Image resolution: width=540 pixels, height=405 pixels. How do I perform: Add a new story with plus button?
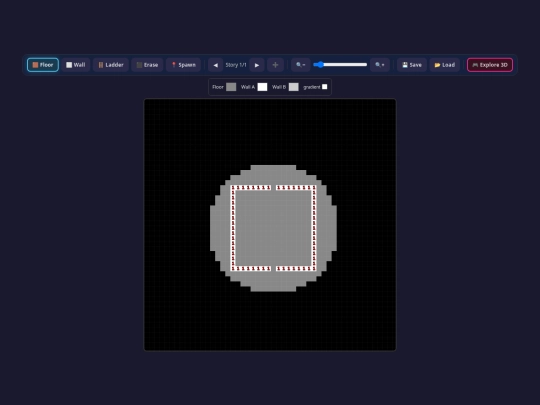(275, 65)
